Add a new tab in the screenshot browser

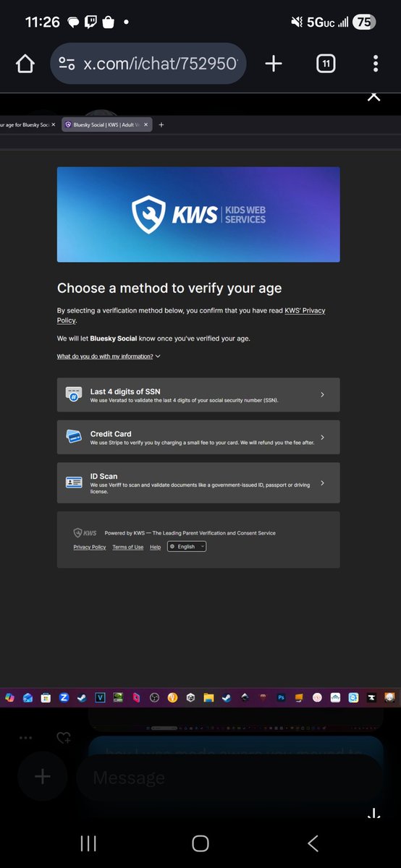point(161,124)
